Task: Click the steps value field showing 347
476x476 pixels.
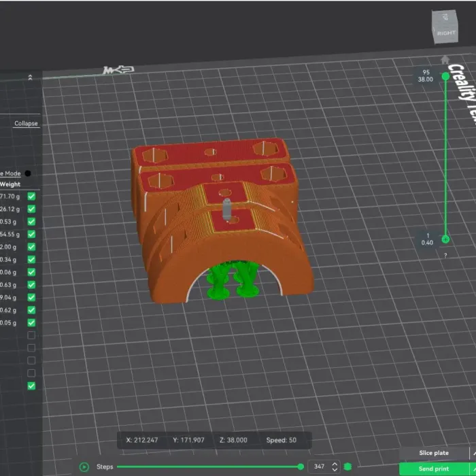Action: point(319,466)
